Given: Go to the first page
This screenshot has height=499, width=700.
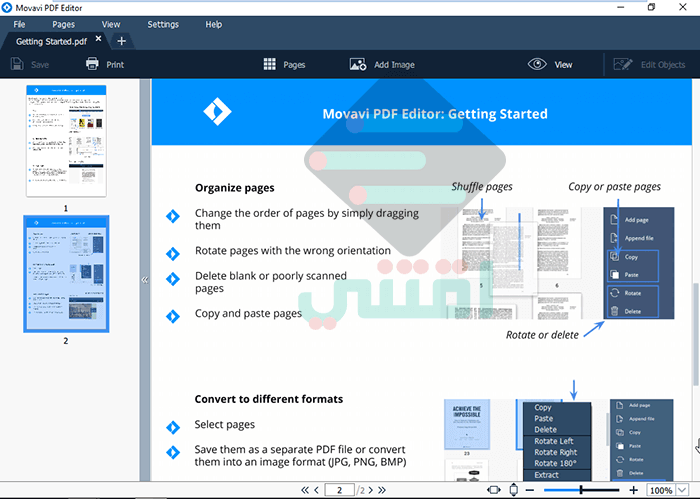Looking at the screenshot, I should coord(304,490).
